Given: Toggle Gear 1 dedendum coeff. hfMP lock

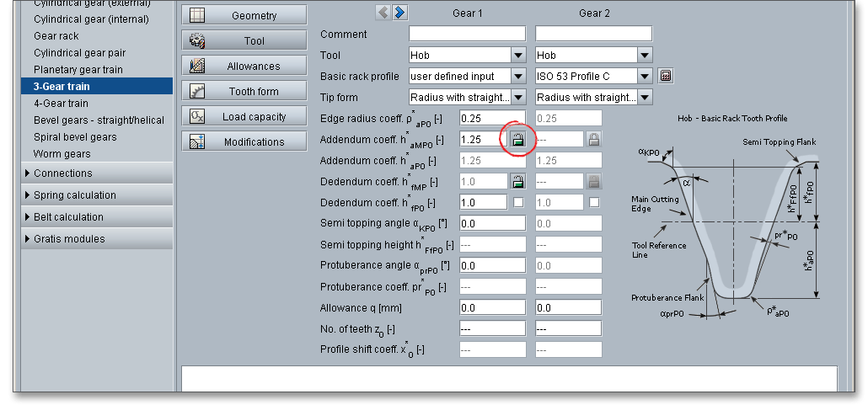Looking at the screenshot, I should (517, 181).
